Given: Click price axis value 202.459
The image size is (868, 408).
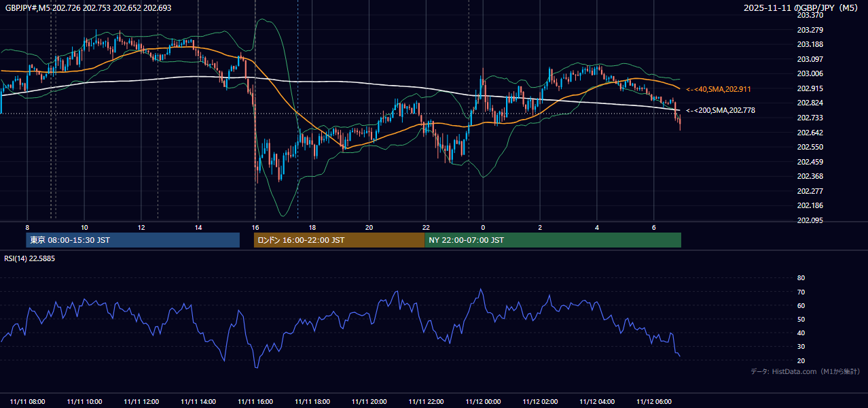Looking at the screenshot, I should (810, 162).
